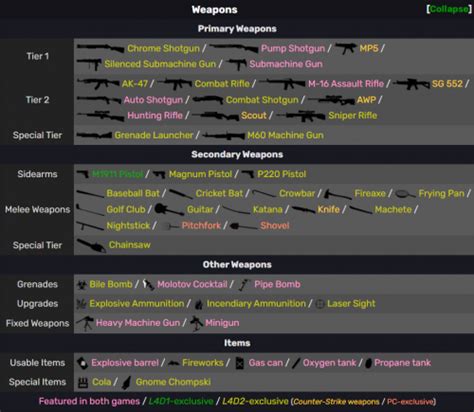Click the M-16 Assault Rifle icon
Viewport: 474px width, 412px height.
[282, 84]
